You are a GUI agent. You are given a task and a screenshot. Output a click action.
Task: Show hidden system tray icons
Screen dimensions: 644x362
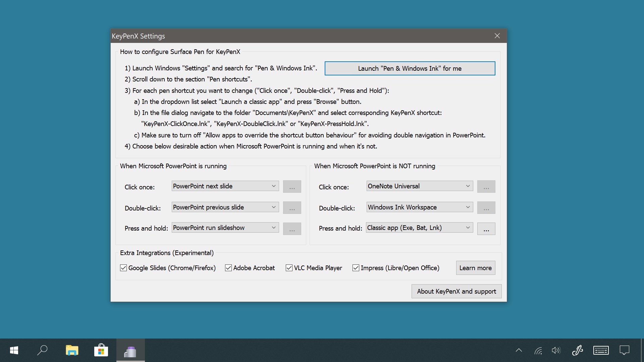tap(519, 351)
